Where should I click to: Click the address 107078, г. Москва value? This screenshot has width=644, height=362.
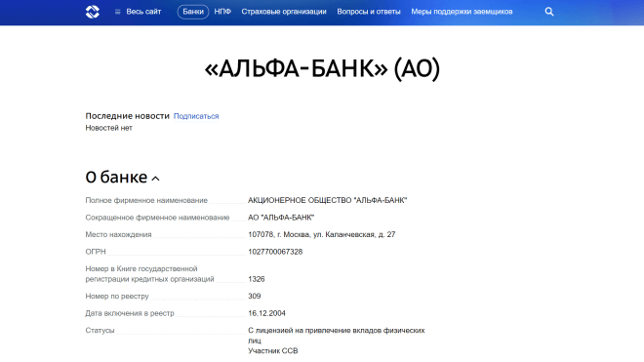(322, 234)
